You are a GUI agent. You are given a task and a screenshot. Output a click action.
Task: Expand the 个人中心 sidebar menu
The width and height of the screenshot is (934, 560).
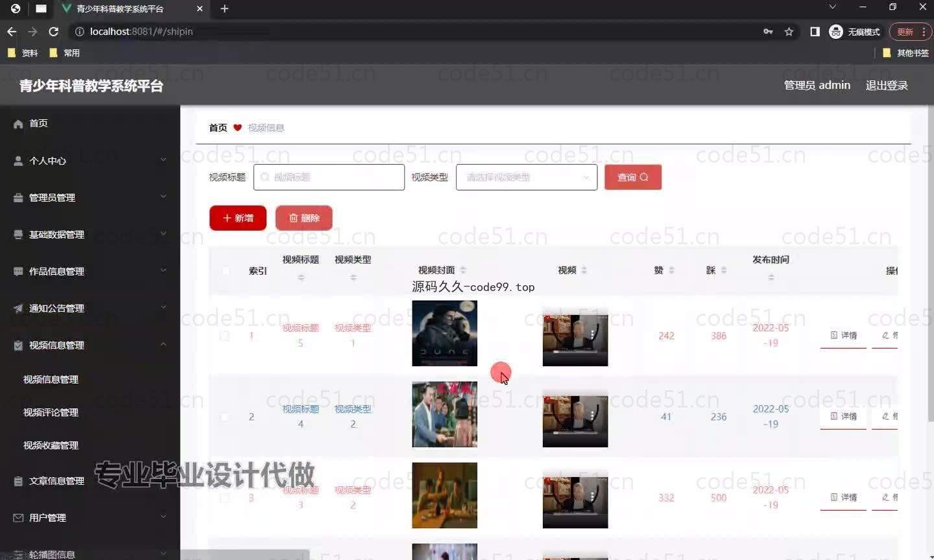[x=163, y=159]
